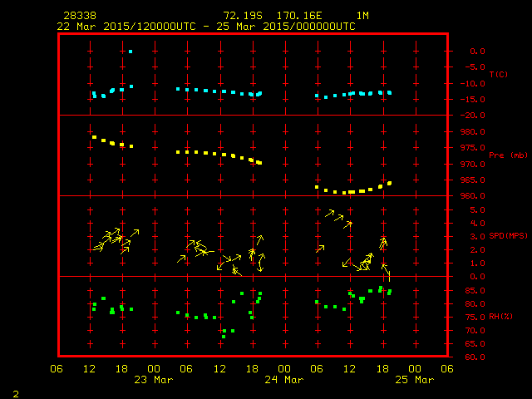Click the RH(%) humidity axis label

(500, 316)
